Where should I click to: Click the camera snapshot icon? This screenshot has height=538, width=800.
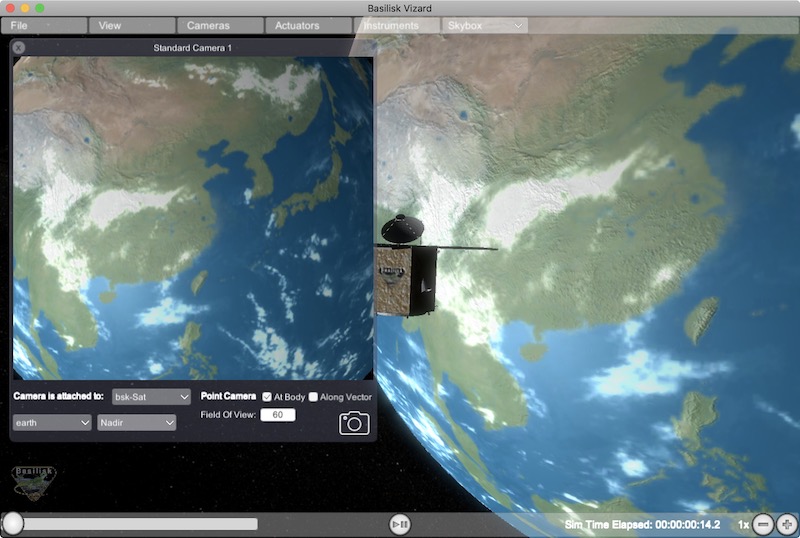coord(354,423)
